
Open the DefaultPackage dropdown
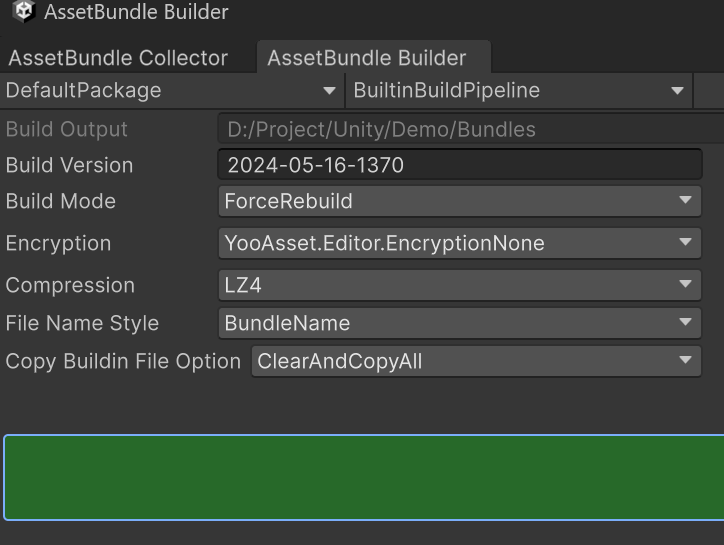tap(171, 91)
